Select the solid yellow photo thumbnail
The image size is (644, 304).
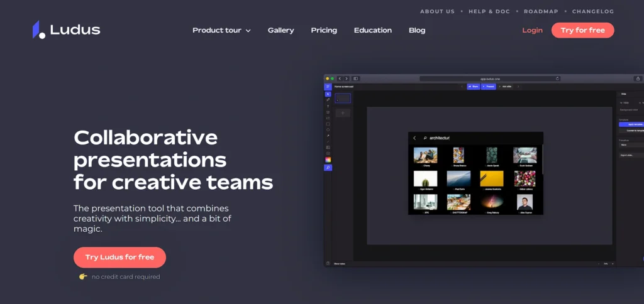coord(492,179)
